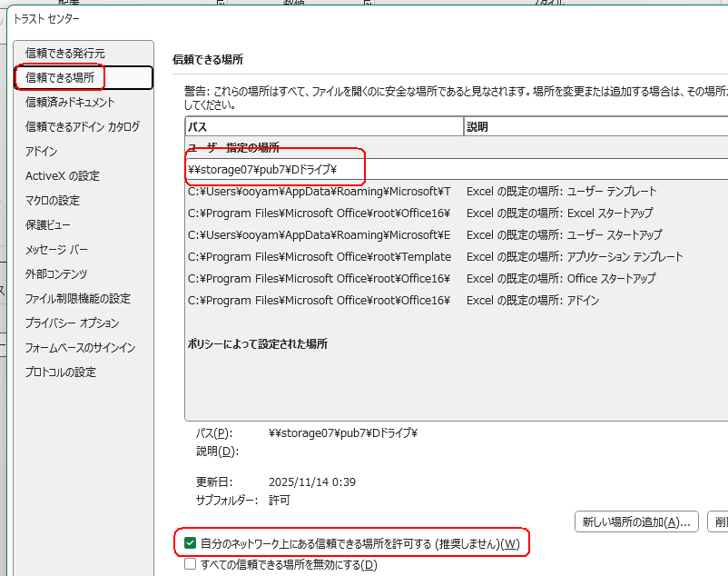
Task: Select the \\storage07\pub7\Dドライブ\ location row
Action: pos(363,169)
